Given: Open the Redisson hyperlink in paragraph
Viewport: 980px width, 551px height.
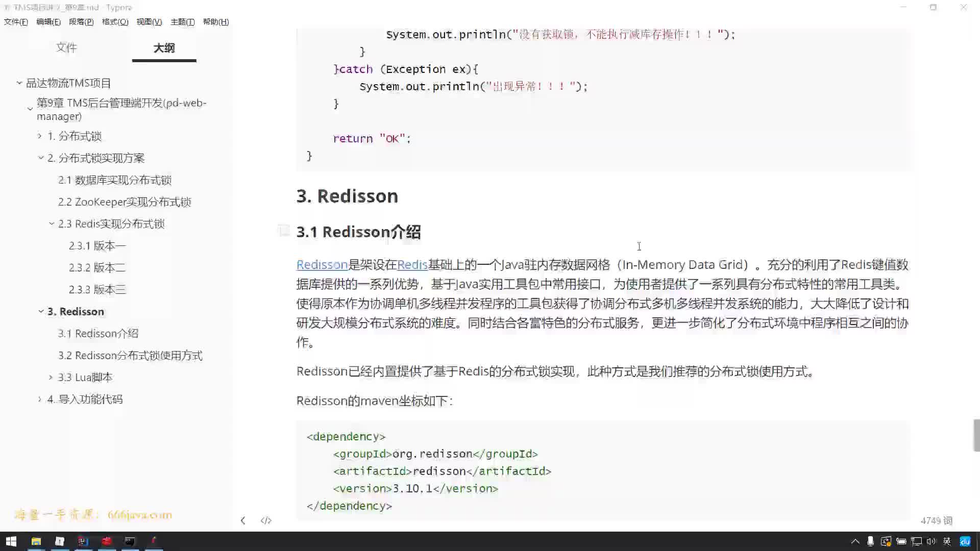Looking at the screenshot, I should (x=322, y=265).
